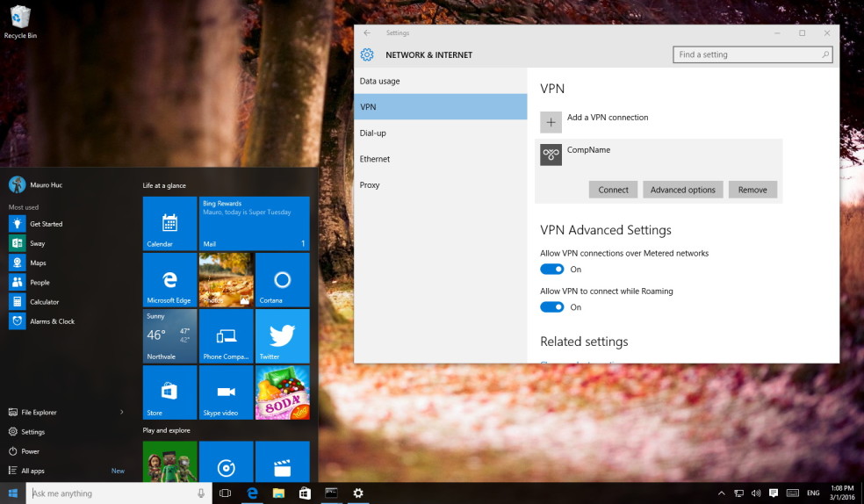Open Task View from the taskbar
Image resolution: width=864 pixels, height=504 pixels.
click(225, 493)
